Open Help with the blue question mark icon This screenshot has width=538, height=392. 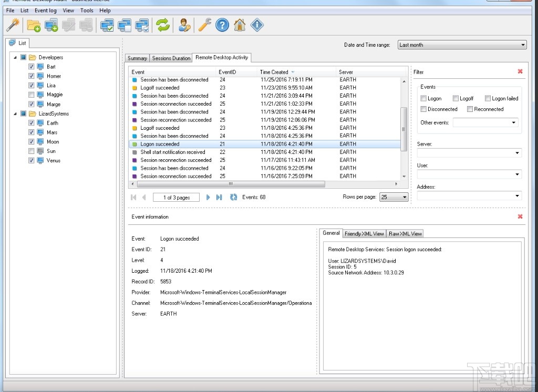point(221,25)
